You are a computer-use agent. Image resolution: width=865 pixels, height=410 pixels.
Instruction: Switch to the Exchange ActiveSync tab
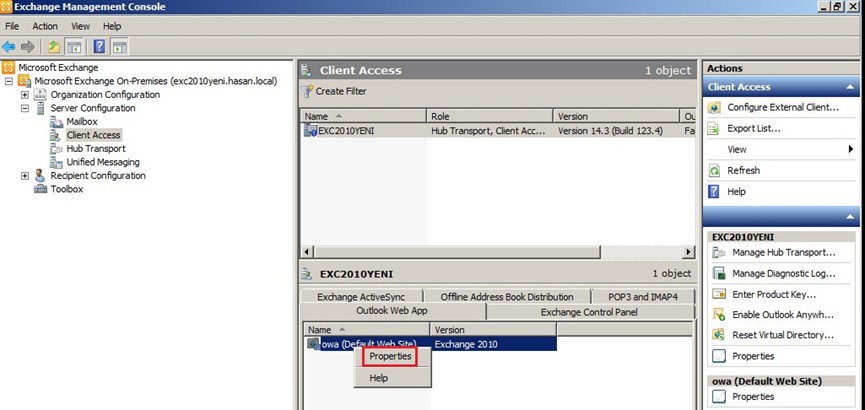coord(361,297)
